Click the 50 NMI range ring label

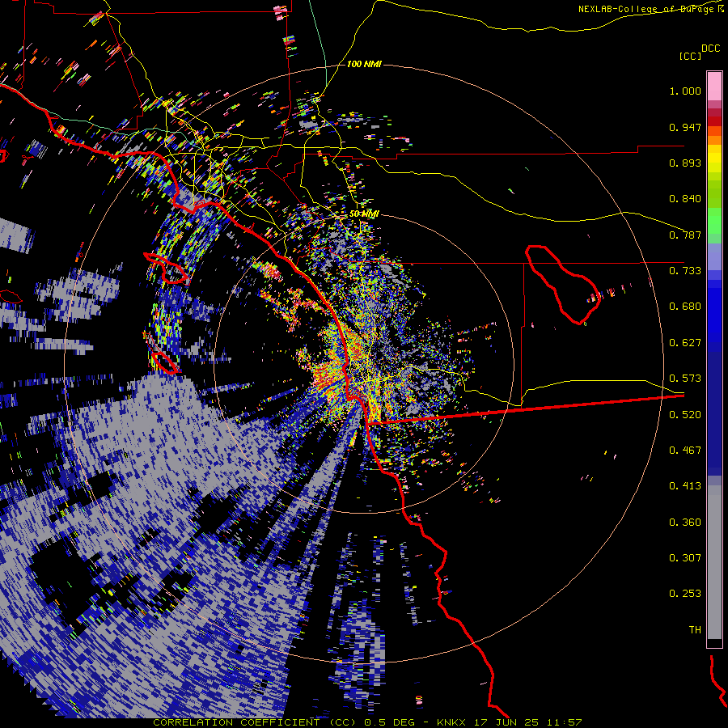tap(364, 214)
